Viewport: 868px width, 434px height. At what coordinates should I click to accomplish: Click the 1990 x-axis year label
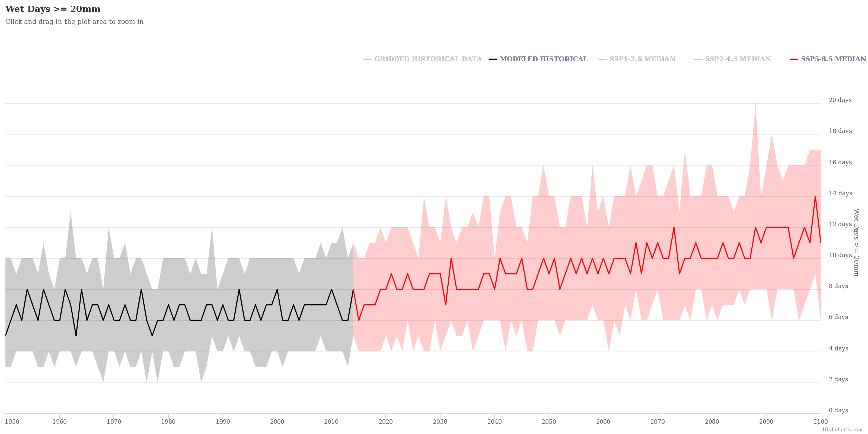222,422
